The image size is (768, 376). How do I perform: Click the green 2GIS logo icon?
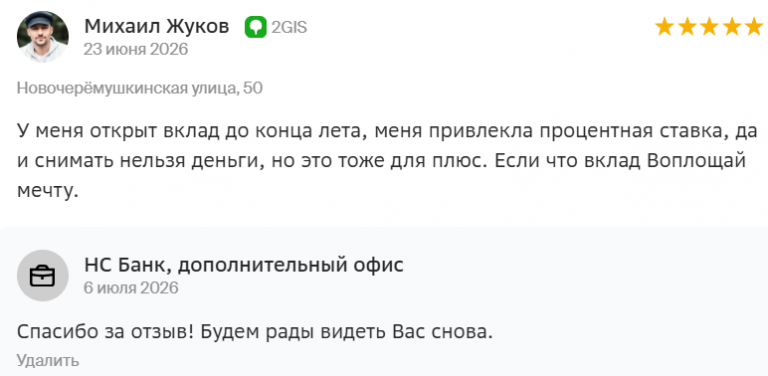pyautogui.click(x=256, y=27)
